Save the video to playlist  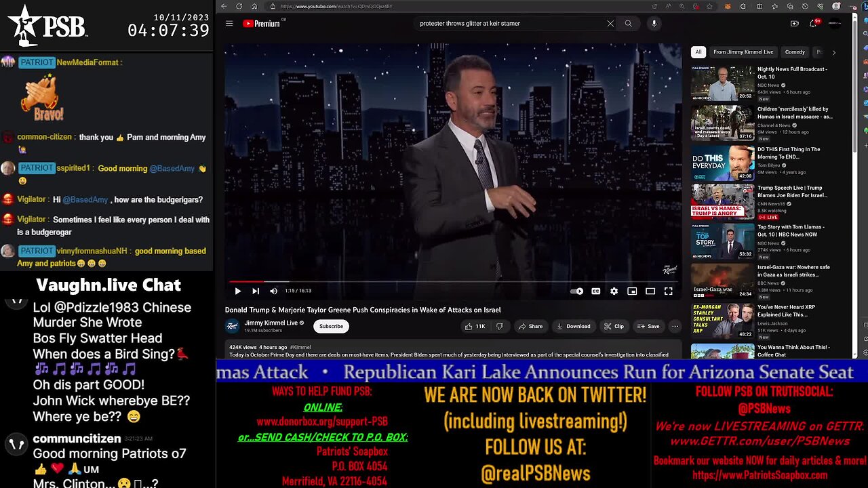(x=648, y=326)
